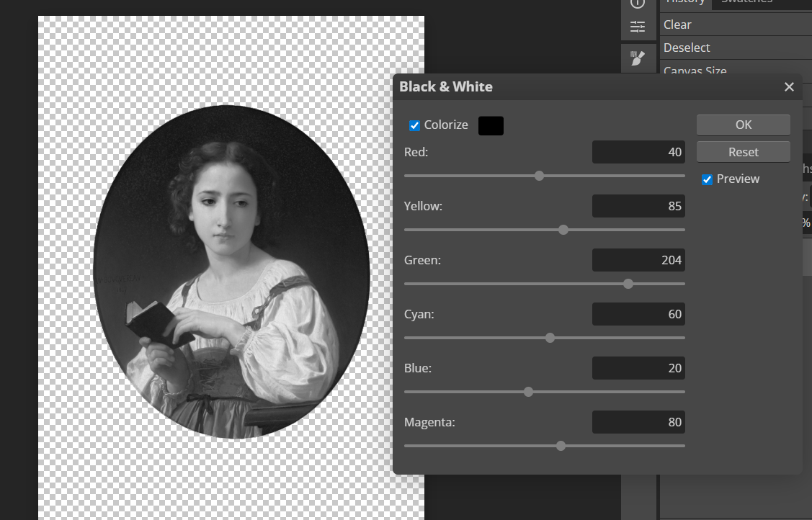Jump to the Deselect history state
Screen dimensions: 812x520
click(687, 48)
